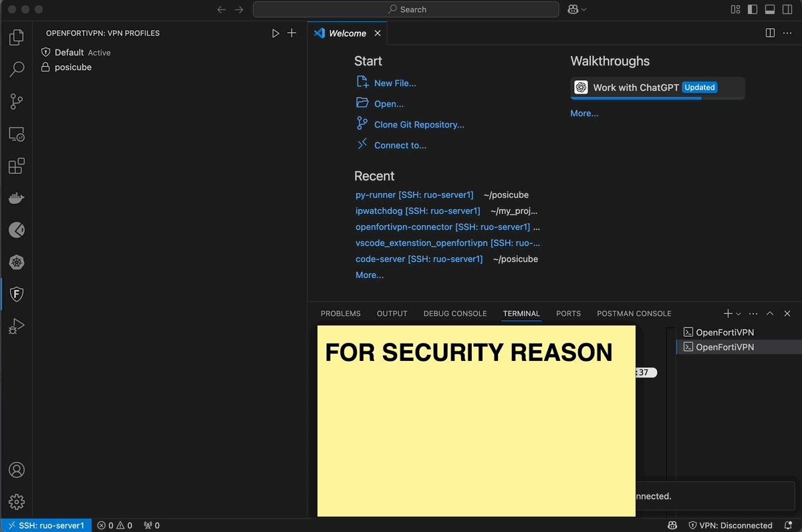
Task: Click SSH: ruo-server1 remote status indicator
Action: 45,525
